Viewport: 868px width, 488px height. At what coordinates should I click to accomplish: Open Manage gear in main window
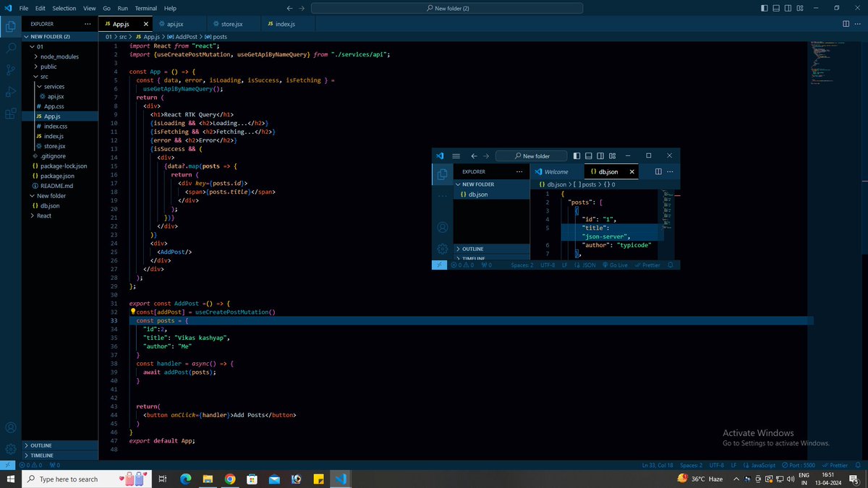click(11, 449)
